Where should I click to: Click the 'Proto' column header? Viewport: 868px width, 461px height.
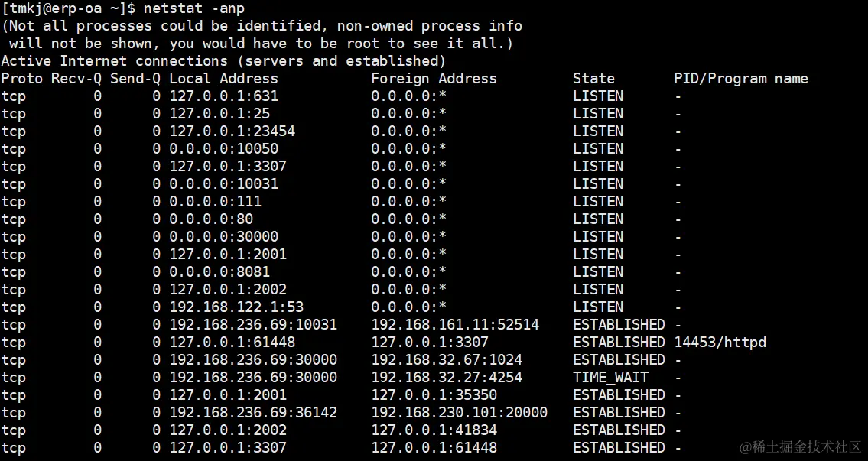pos(21,79)
